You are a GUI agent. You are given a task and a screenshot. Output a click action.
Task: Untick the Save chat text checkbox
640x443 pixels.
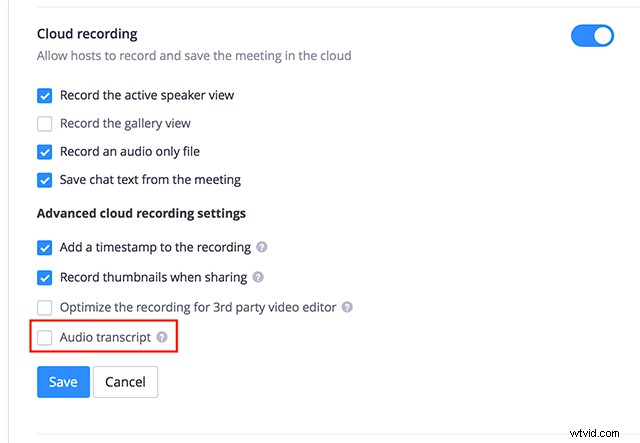(44, 180)
